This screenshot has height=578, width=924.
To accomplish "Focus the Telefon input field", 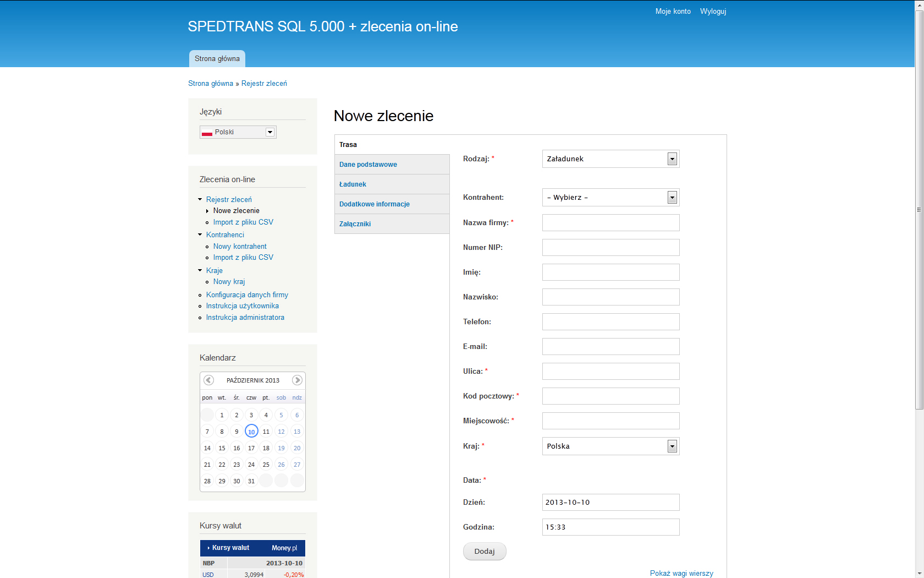I will [x=611, y=321].
